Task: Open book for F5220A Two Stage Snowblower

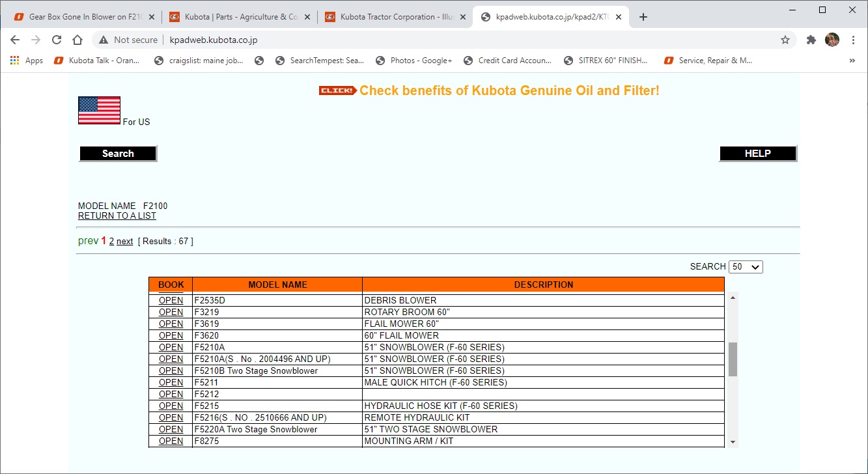Action: pyautogui.click(x=171, y=429)
